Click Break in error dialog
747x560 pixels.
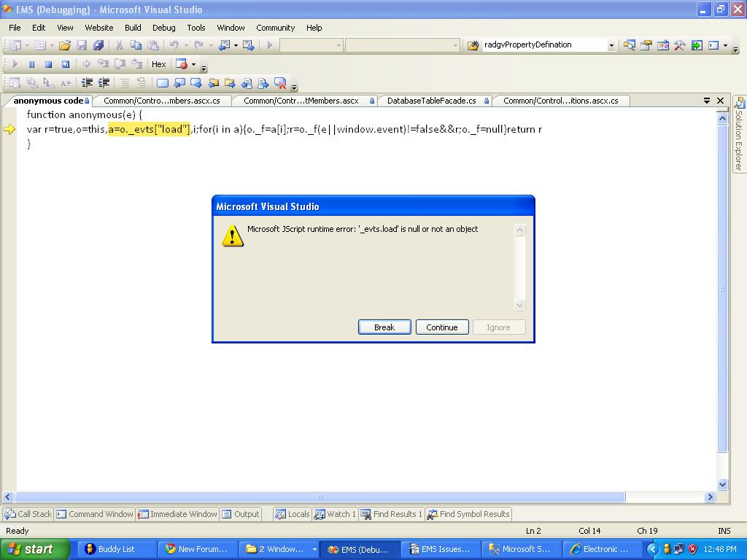click(384, 327)
